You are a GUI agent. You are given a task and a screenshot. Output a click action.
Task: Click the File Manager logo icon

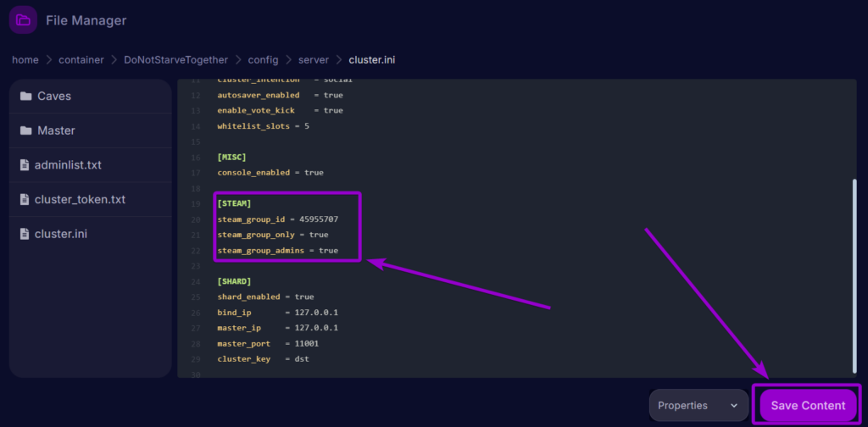pyautogui.click(x=23, y=20)
